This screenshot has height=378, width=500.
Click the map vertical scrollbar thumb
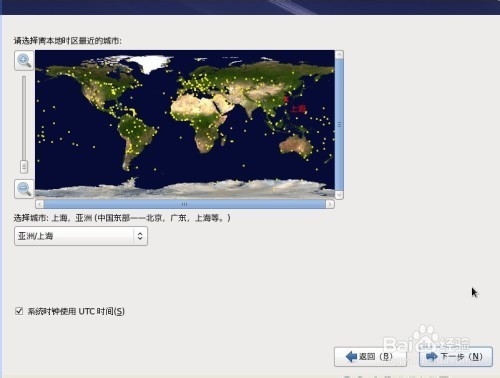click(x=339, y=125)
